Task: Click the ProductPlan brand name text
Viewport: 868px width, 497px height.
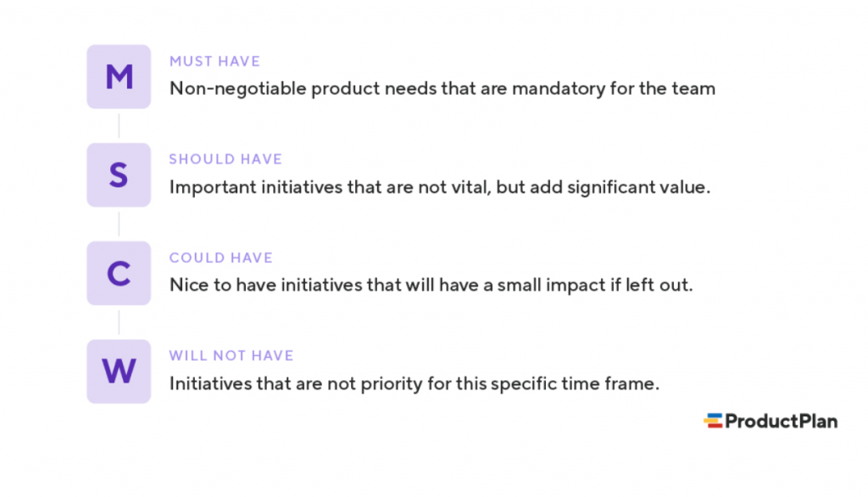Action: click(781, 421)
